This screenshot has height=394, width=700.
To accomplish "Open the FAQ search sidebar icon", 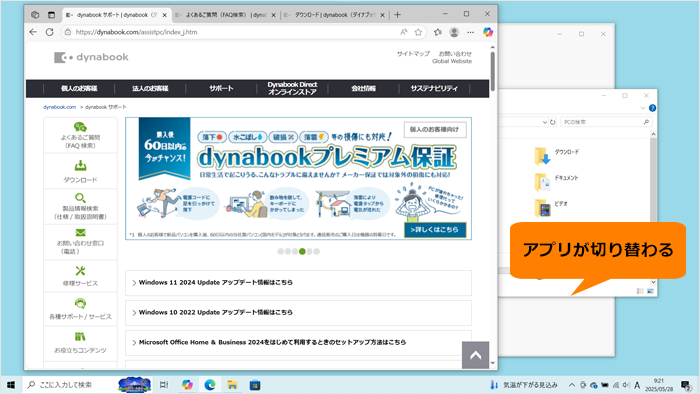I will pos(80,127).
